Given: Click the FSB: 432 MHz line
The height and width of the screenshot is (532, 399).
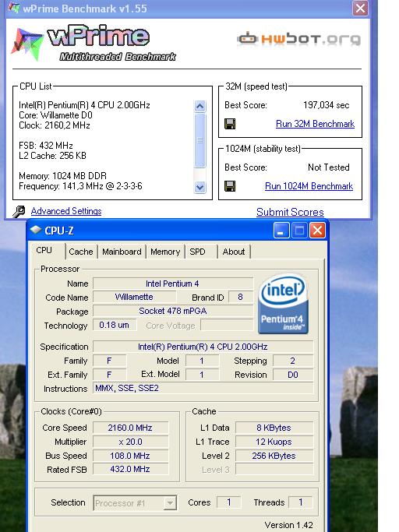Looking at the screenshot, I should (46, 146).
